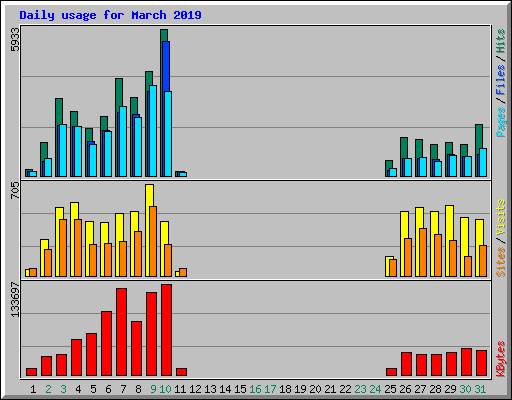
Task: Click day 10 on the x-axis
Action: (165, 389)
